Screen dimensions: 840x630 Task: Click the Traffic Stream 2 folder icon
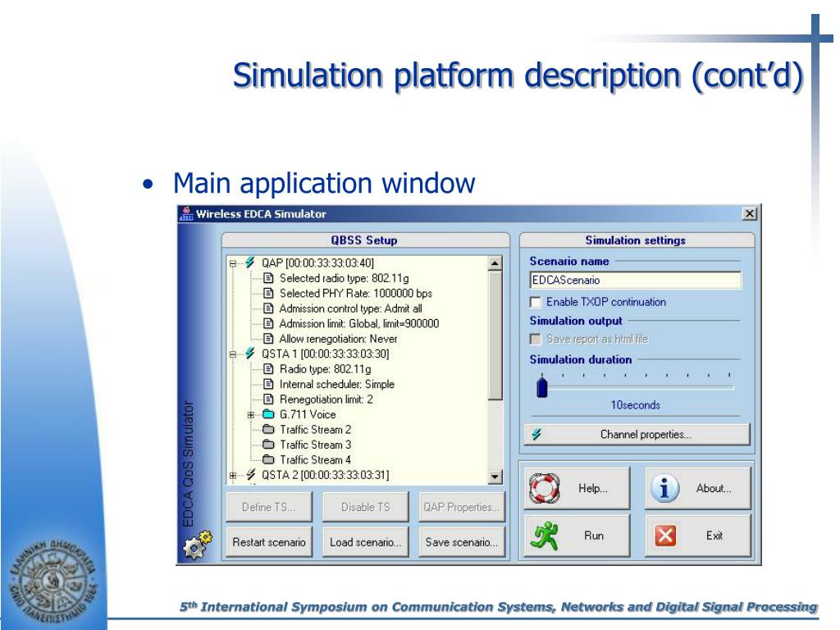pyautogui.click(x=268, y=429)
